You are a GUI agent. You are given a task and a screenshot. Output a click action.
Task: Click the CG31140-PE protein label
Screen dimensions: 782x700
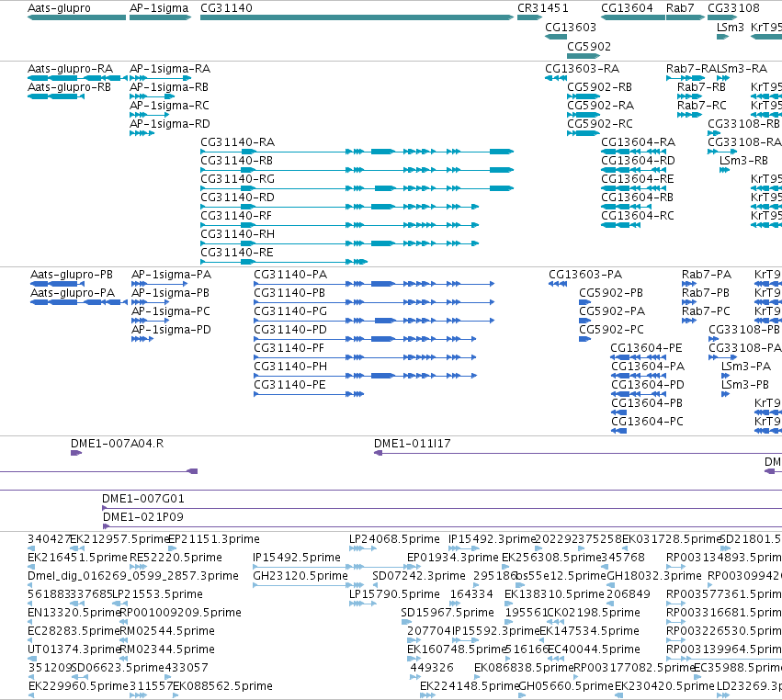[x=289, y=384]
